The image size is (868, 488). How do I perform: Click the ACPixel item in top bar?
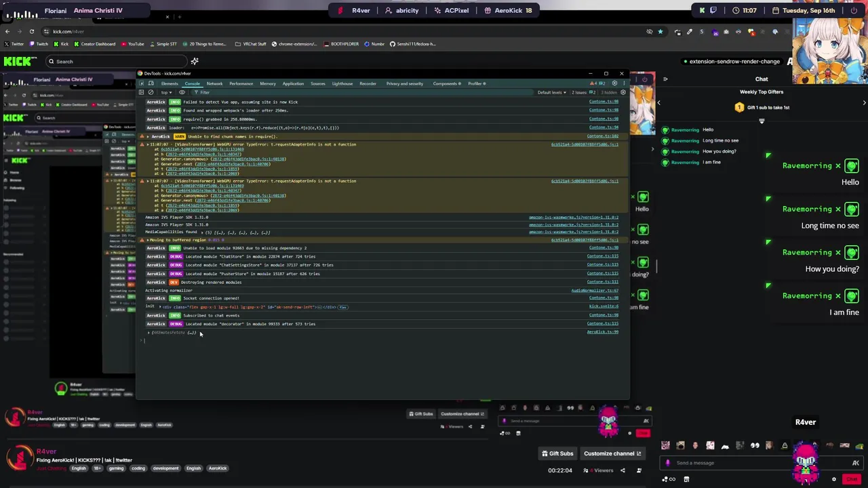(x=452, y=10)
